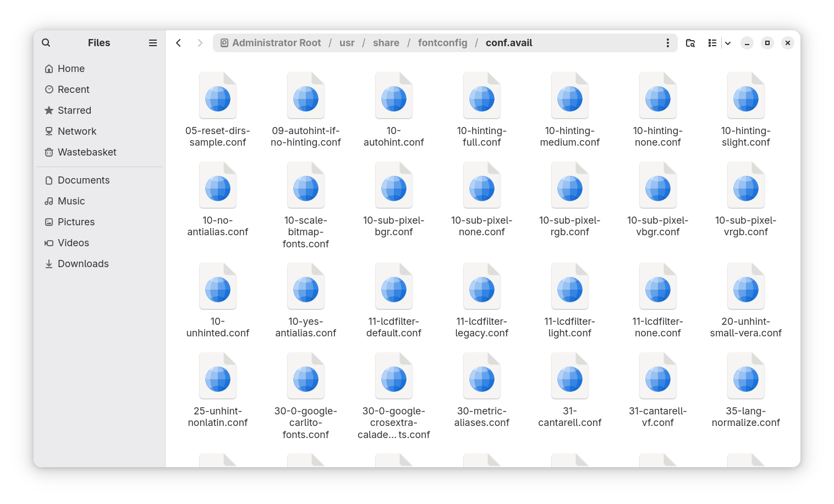Open the Starred items list
834x504 pixels.
[74, 110]
